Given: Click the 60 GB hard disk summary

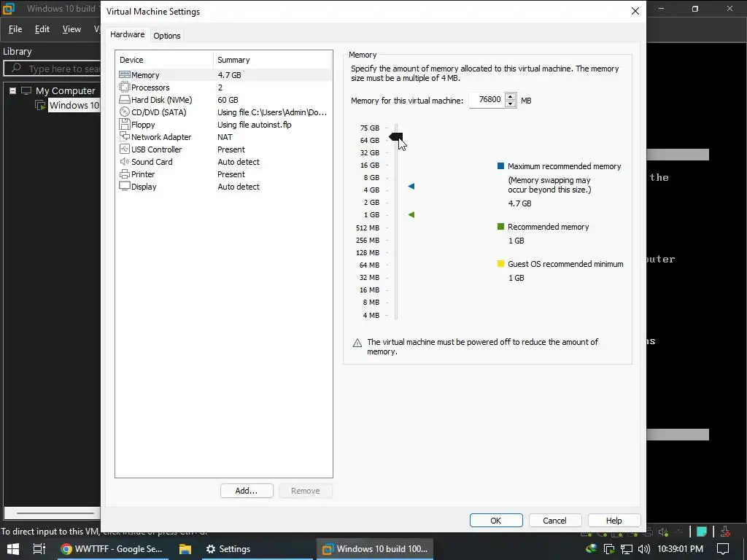Looking at the screenshot, I should coord(228,99).
